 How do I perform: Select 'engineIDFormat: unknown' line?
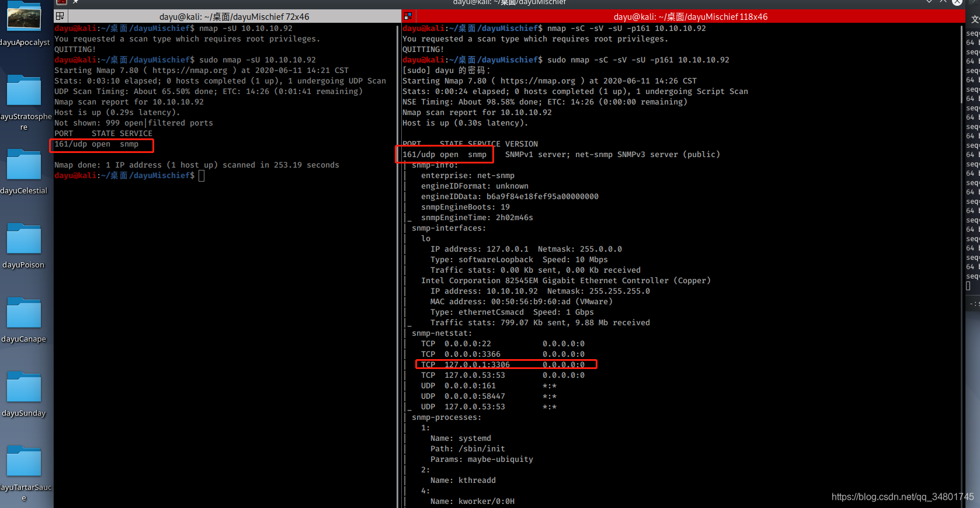tap(475, 186)
